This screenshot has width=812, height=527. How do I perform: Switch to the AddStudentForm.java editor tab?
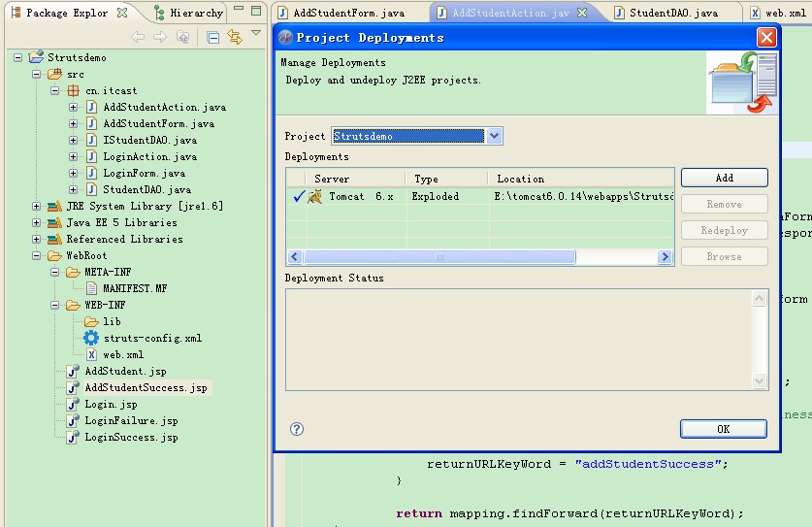click(x=341, y=13)
